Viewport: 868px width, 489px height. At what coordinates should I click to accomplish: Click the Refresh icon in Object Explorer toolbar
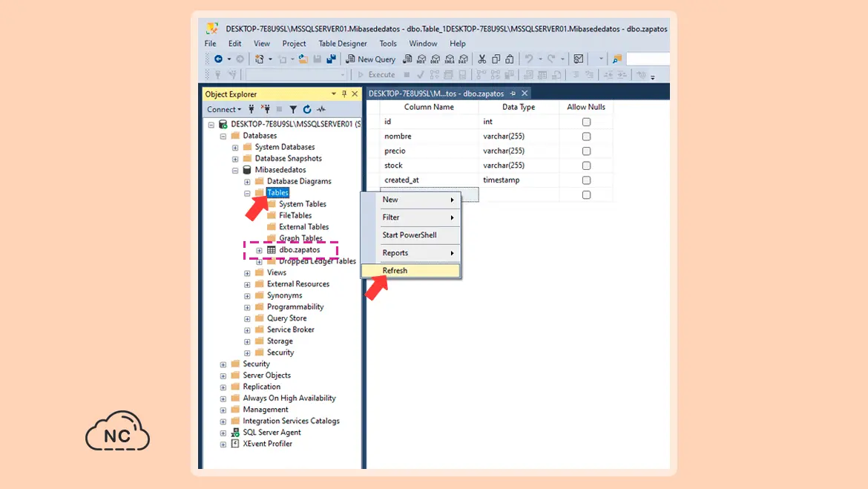point(307,109)
